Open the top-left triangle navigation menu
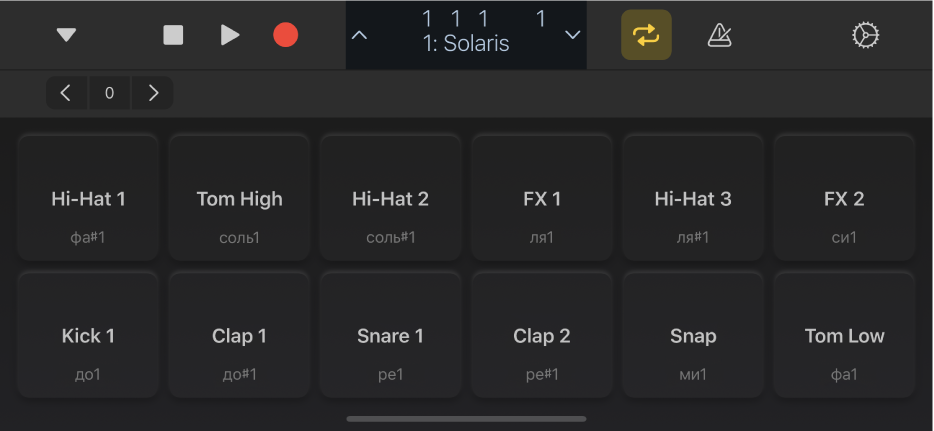 pos(66,35)
